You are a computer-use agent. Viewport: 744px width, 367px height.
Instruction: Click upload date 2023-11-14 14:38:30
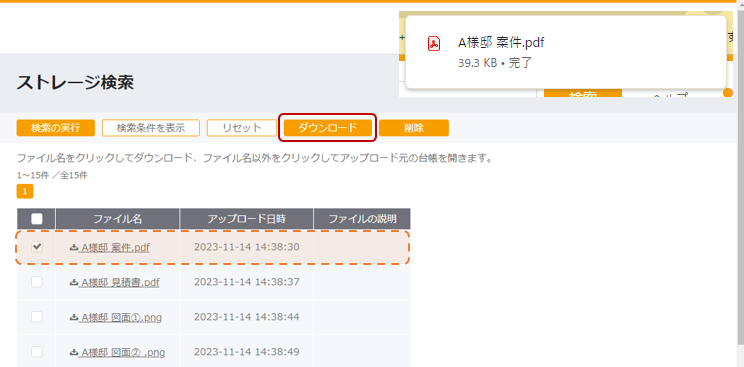pyautogui.click(x=247, y=247)
